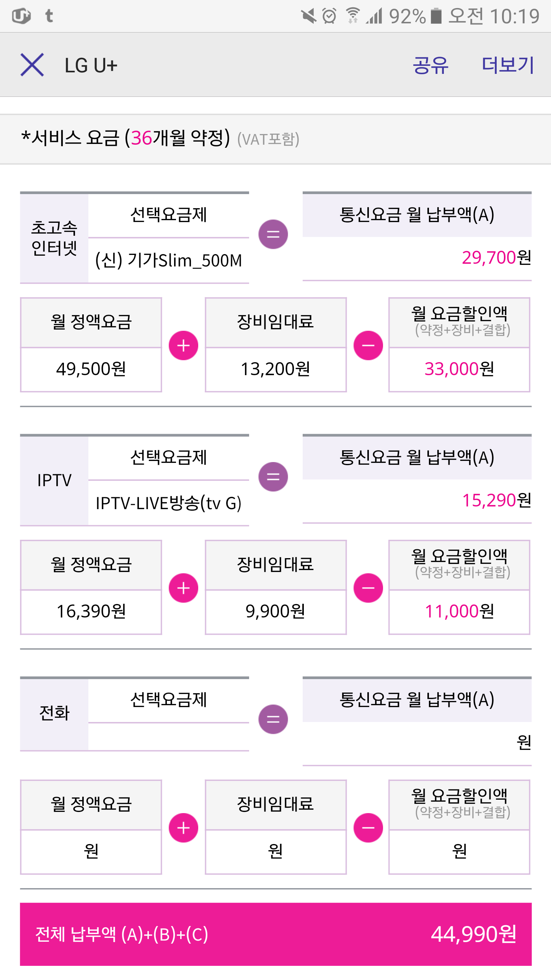This screenshot has width=551, height=980.
Task: Tap the purple equals icon for 초고속 인터넷
Action: pyautogui.click(x=273, y=234)
